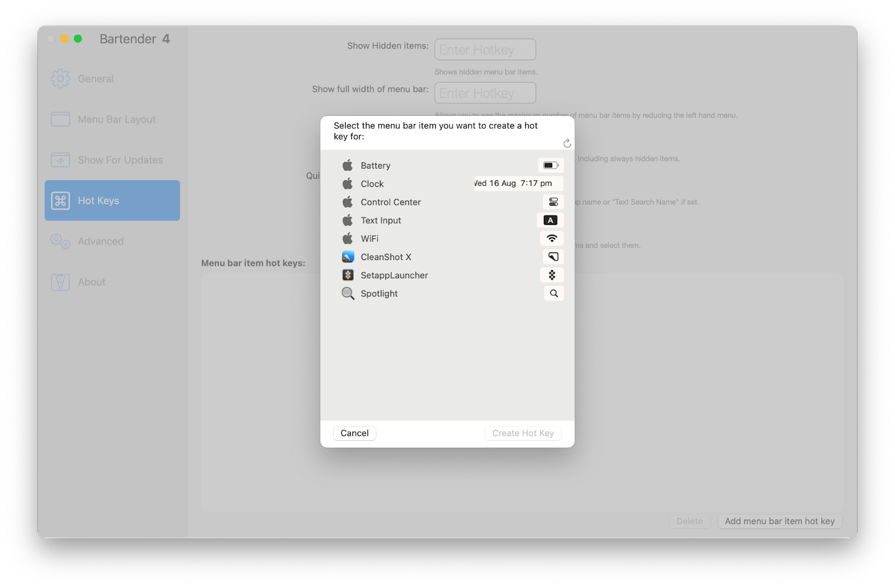
Task: Select the Battery row text
Action: [375, 166]
